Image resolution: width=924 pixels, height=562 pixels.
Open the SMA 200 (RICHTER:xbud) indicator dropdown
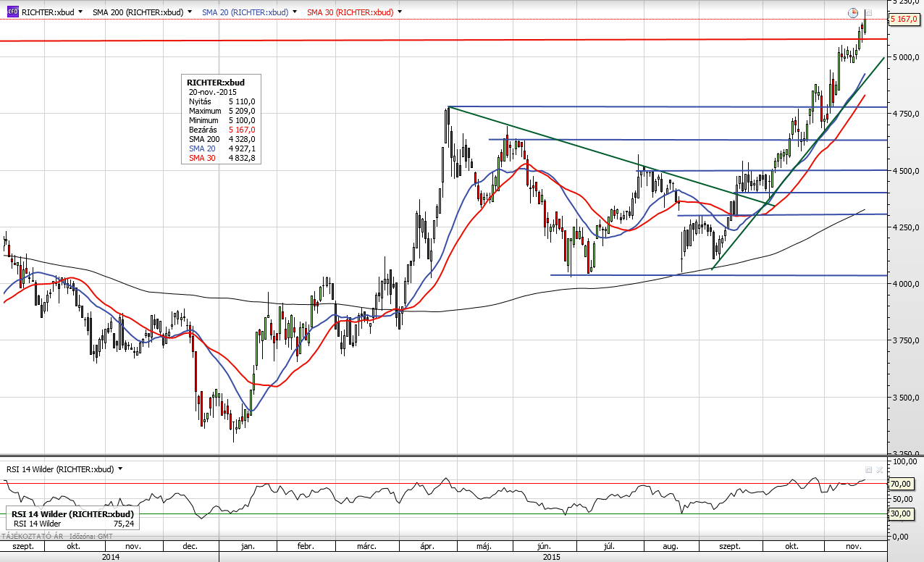[x=189, y=12]
